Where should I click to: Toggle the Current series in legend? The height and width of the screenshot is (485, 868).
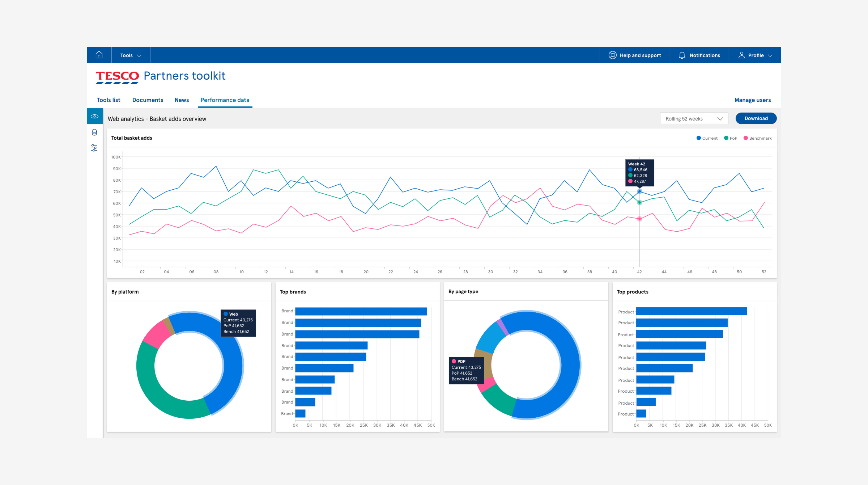point(707,138)
